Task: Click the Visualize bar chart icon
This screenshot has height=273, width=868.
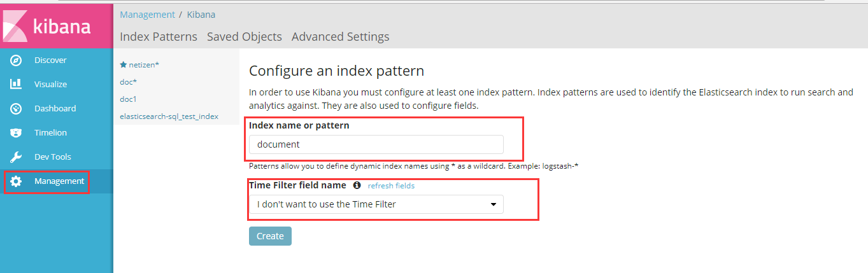Action: (x=16, y=84)
